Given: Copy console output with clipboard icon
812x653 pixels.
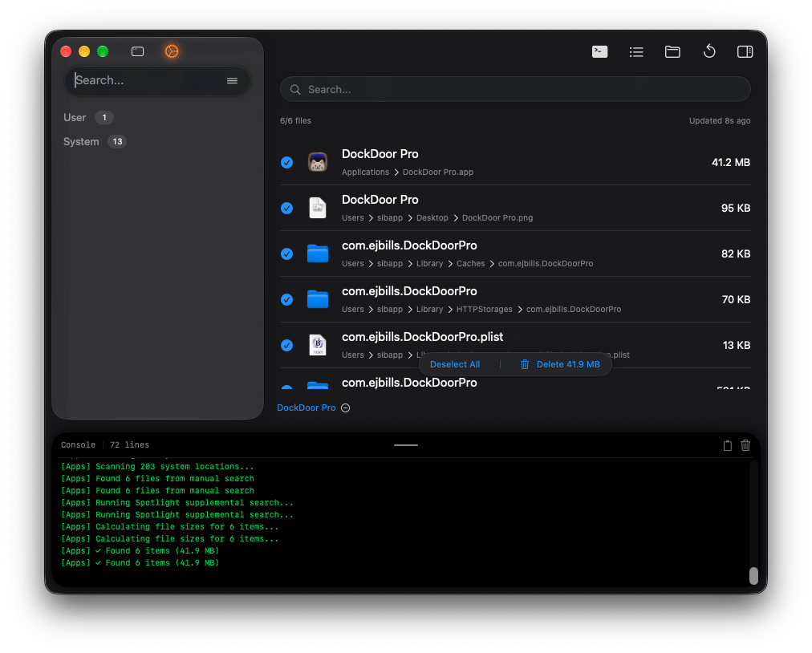Looking at the screenshot, I should coord(727,445).
